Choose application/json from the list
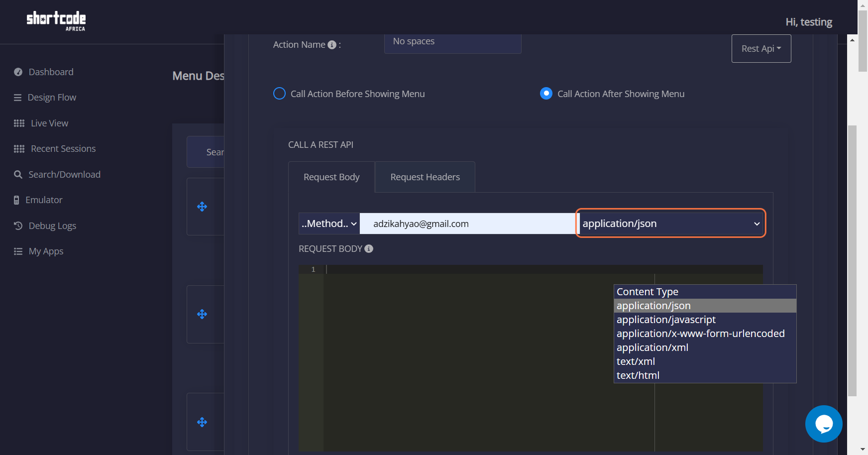Screen dimensions: 868x455 (705, 306)
